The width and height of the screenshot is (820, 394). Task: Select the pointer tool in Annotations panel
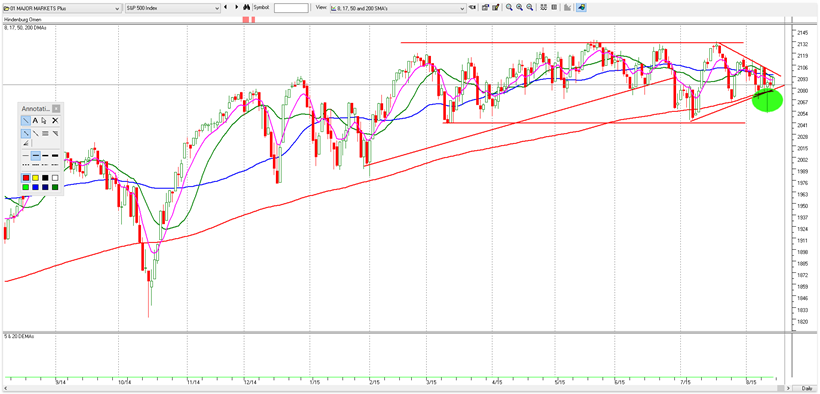pos(44,120)
